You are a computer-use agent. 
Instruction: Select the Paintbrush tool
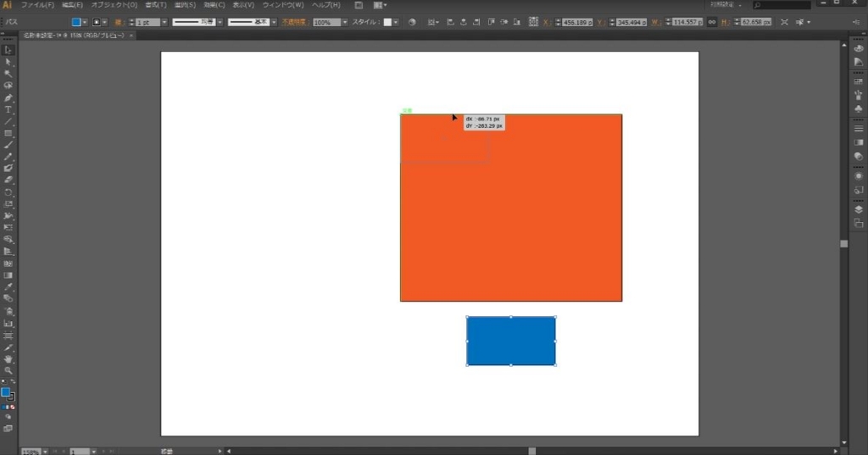[8, 145]
